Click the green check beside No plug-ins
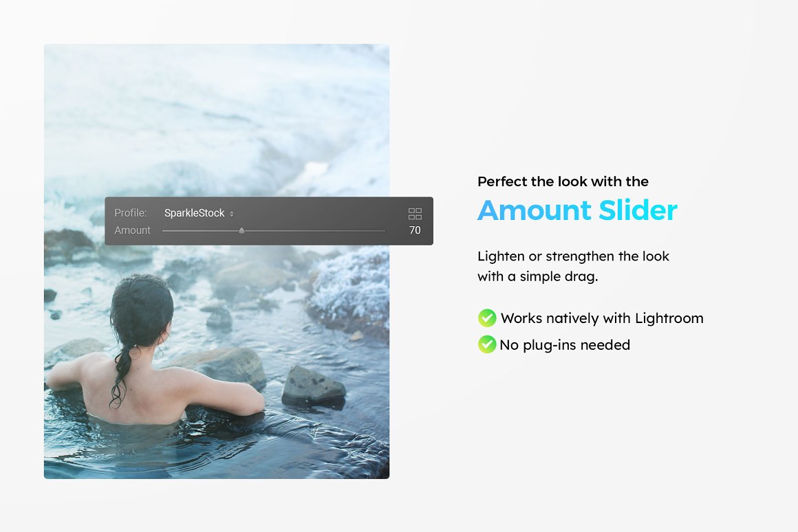 coord(487,344)
